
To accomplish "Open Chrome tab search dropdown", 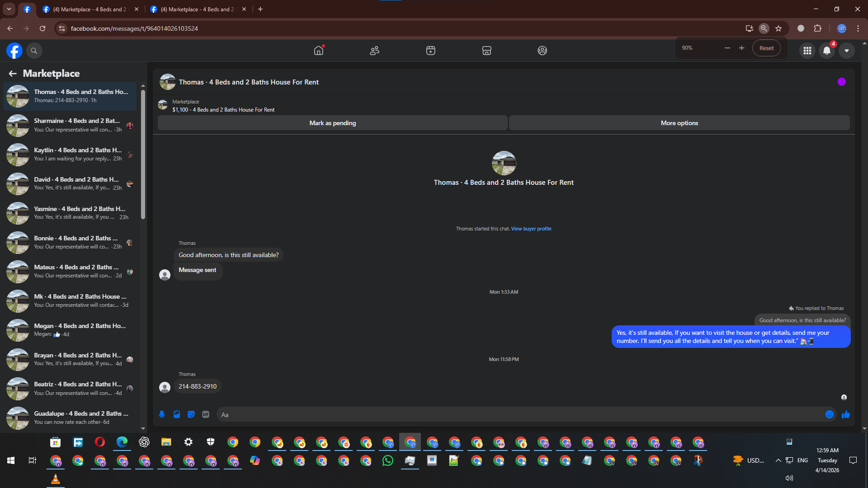I will point(9,9).
